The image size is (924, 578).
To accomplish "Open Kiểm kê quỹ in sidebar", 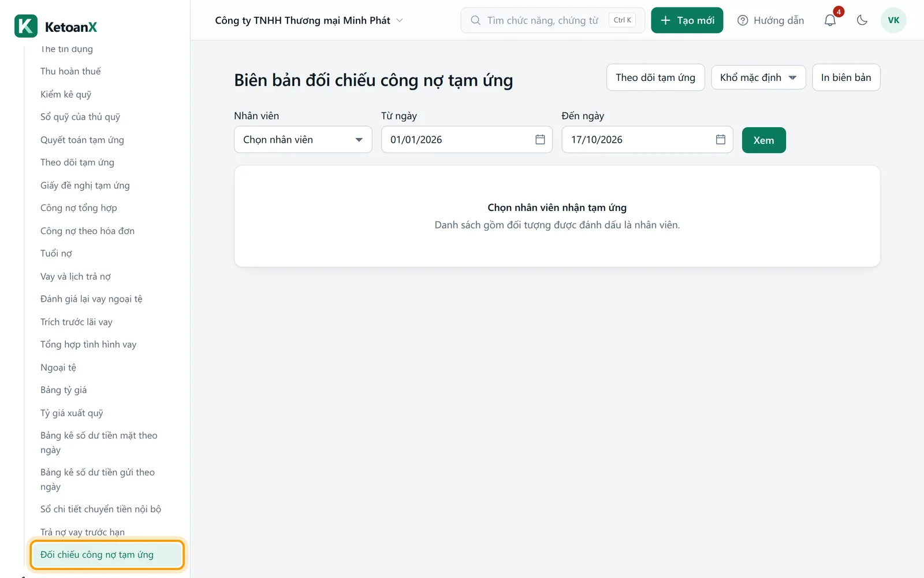I will (66, 94).
